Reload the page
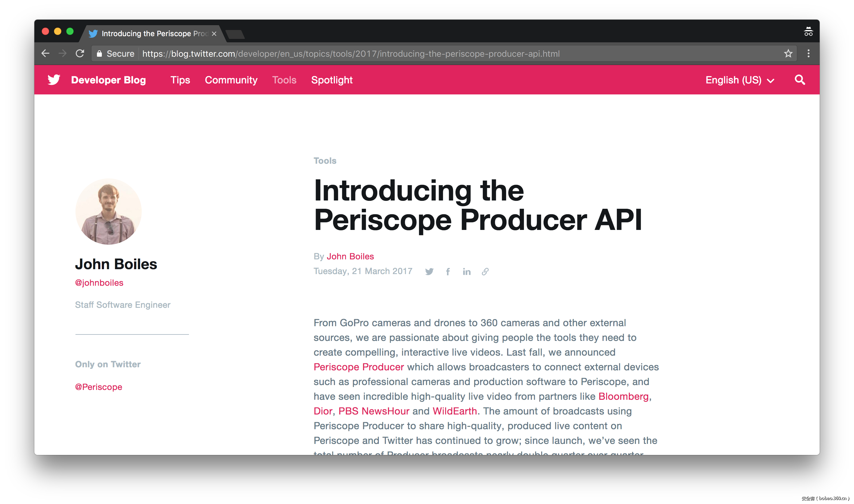854x504 pixels. click(x=80, y=54)
